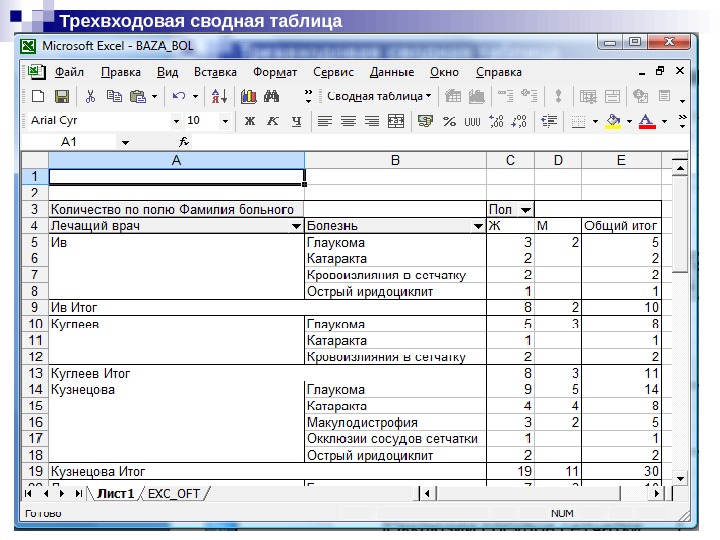
Task: Click the Кузнецова Итог cell
Action: [x=267, y=472]
